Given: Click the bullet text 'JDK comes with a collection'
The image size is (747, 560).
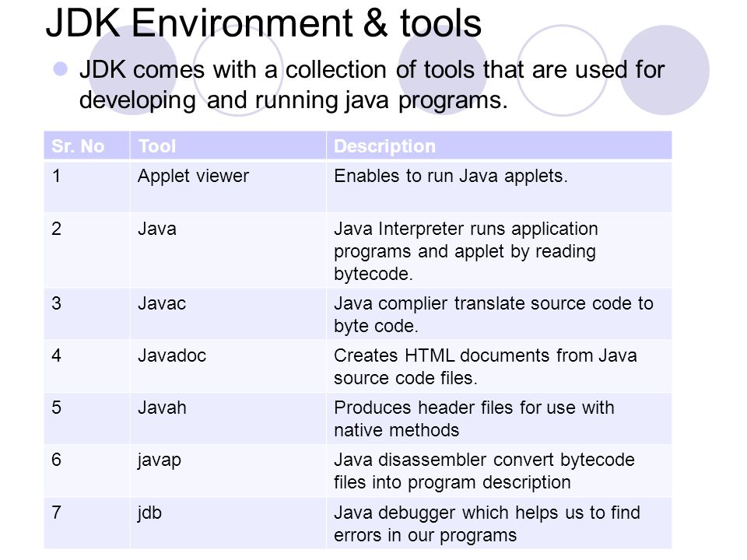Looking at the screenshot, I should point(233,70).
